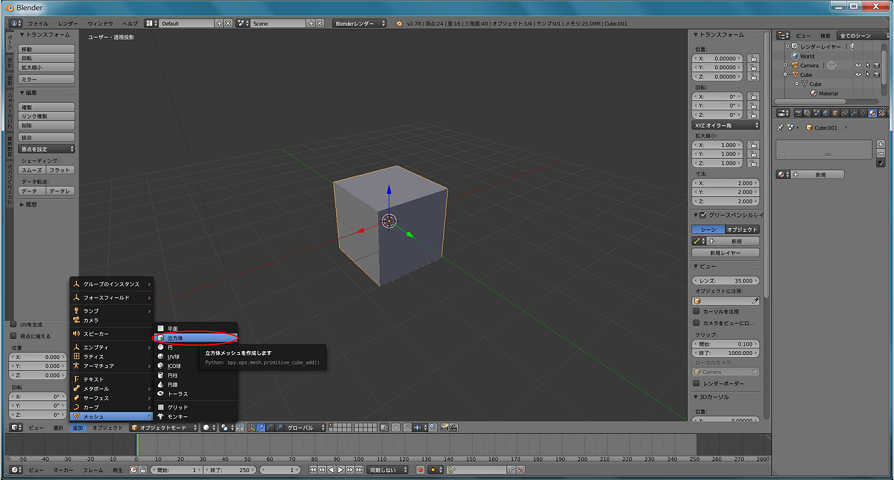Choose the Monkey (モンキー) mesh entry
The image size is (894, 480).
click(177, 416)
